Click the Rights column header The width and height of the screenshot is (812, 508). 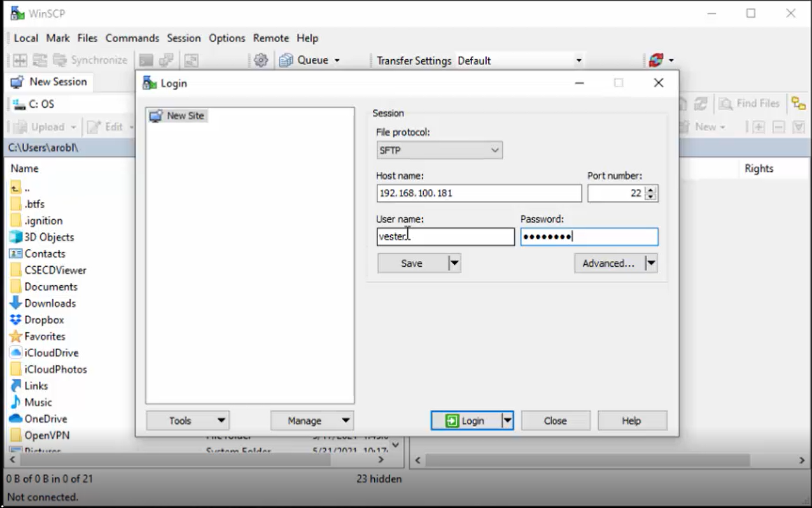click(759, 169)
